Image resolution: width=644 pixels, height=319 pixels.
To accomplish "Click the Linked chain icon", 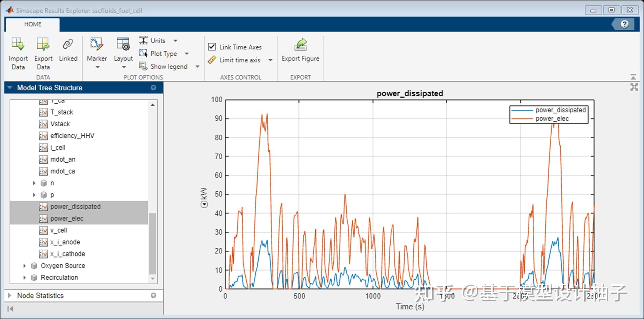I will (x=68, y=44).
